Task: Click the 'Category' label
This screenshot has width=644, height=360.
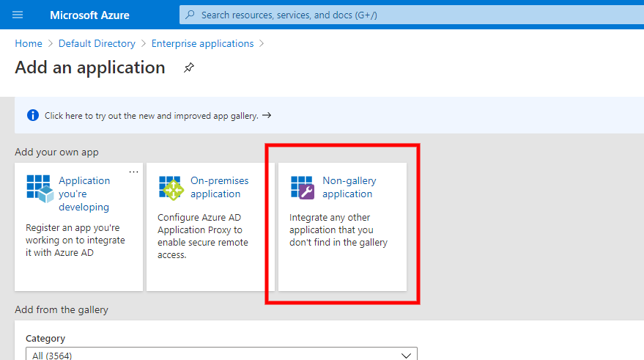Action: pyautogui.click(x=45, y=339)
